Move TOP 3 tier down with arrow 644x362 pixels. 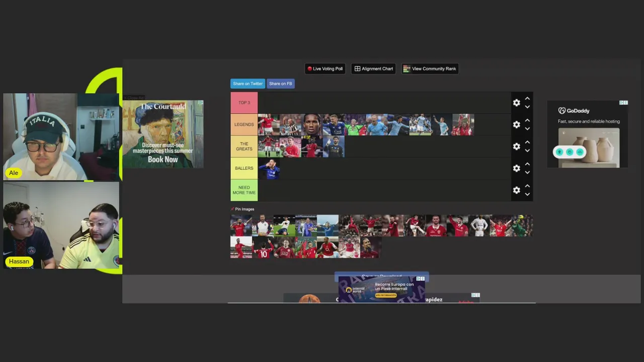point(527,107)
